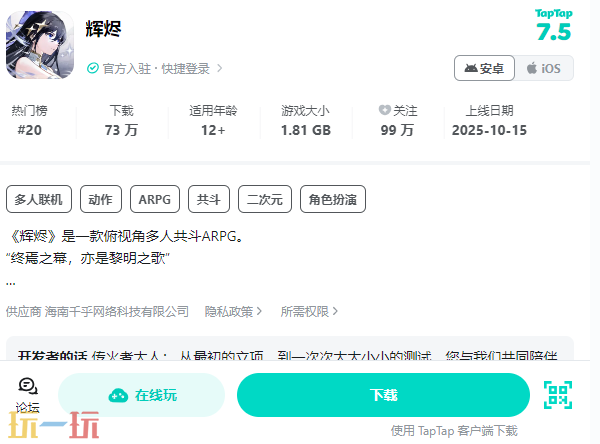Click the 适用年龄 12+ stat
This screenshot has width=600, height=444.
(213, 121)
